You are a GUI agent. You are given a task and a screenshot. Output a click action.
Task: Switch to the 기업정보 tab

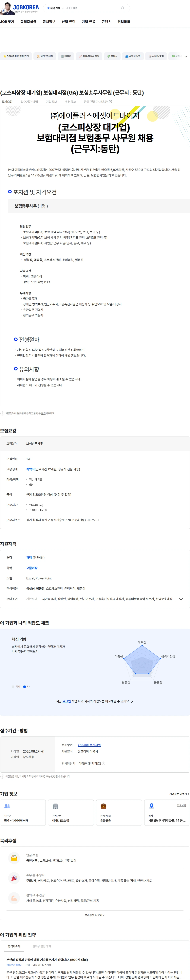pyautogui.click(x=51, y=102)
